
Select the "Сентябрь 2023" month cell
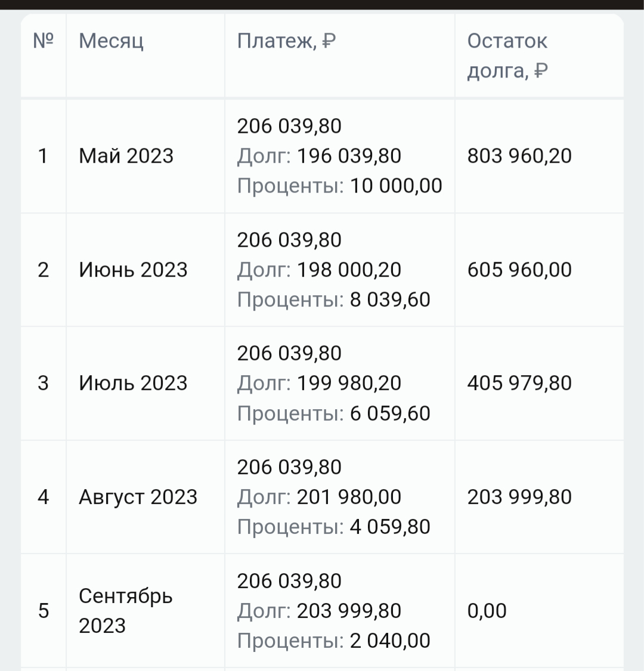coord(126,610)
